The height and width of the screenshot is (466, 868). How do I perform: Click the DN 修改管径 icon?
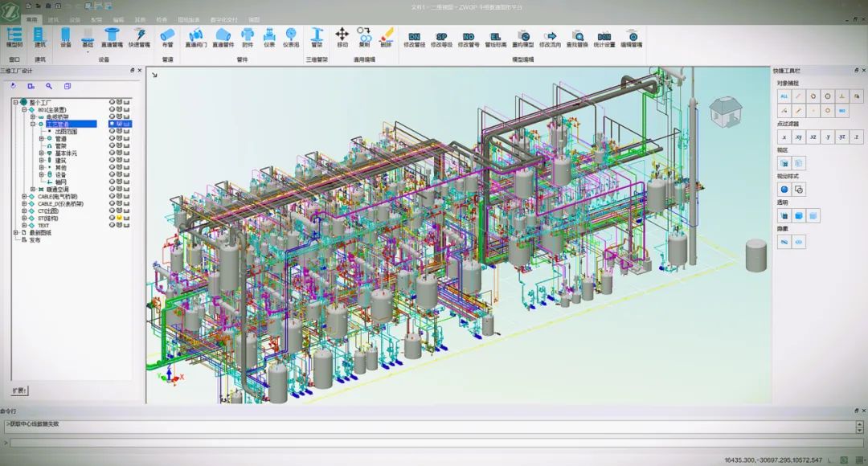(415, 37)
